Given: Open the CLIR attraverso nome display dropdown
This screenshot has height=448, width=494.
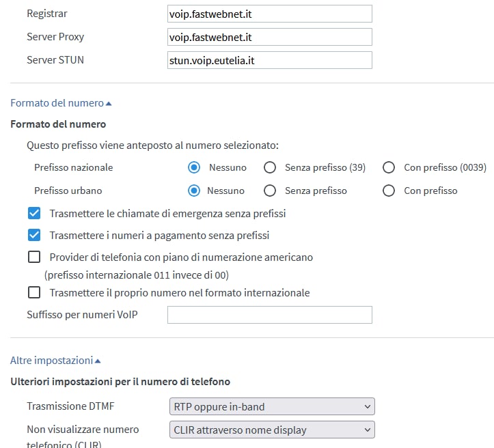Looking at the screenshot, I should coord(272,430).
